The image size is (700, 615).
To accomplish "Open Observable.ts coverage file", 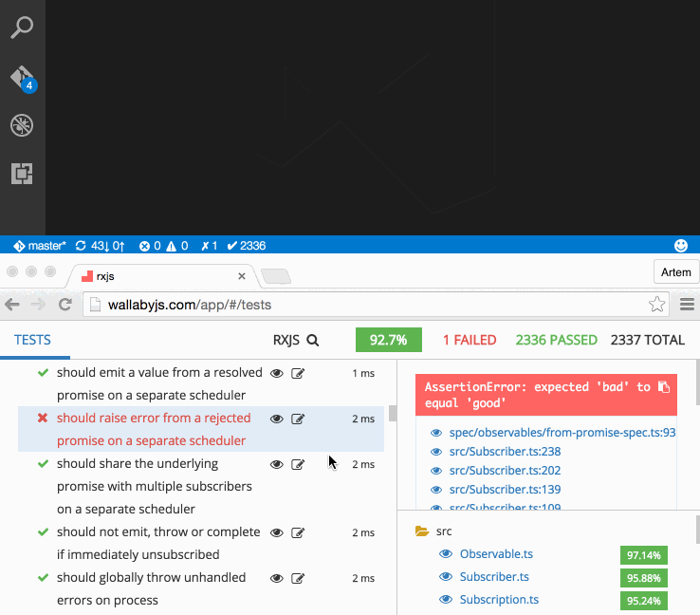I will coord(496,554).
